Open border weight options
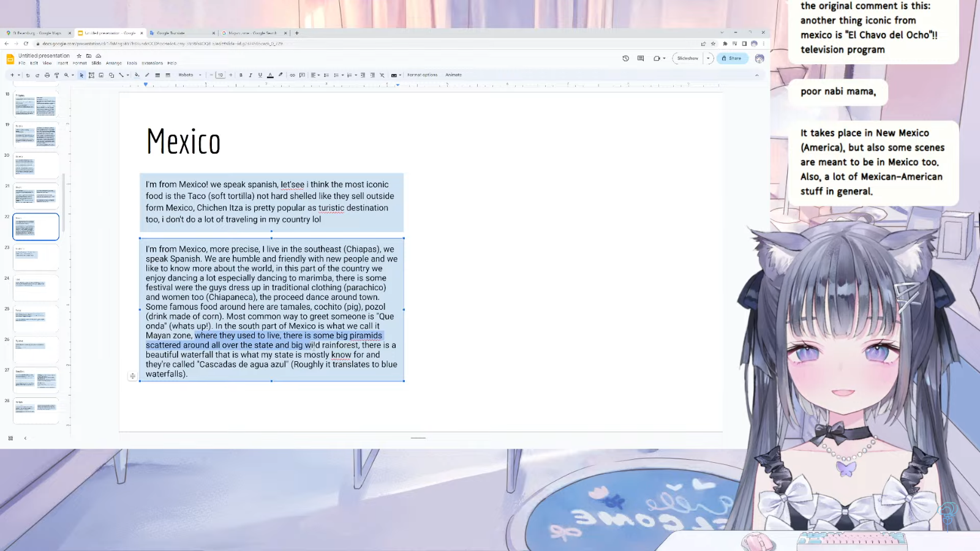Image resolution: width=980 pixels, height=551 pixels. tap(157, 75)
